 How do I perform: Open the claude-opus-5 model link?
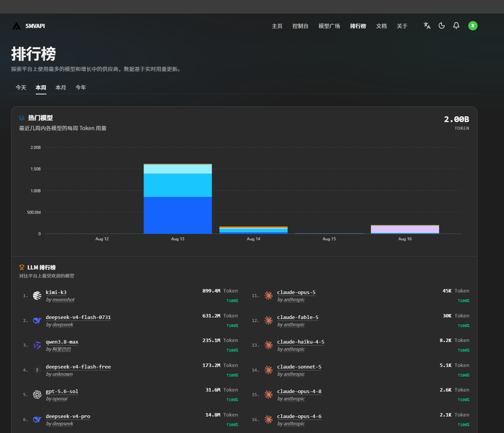click(x=296, y=293)
